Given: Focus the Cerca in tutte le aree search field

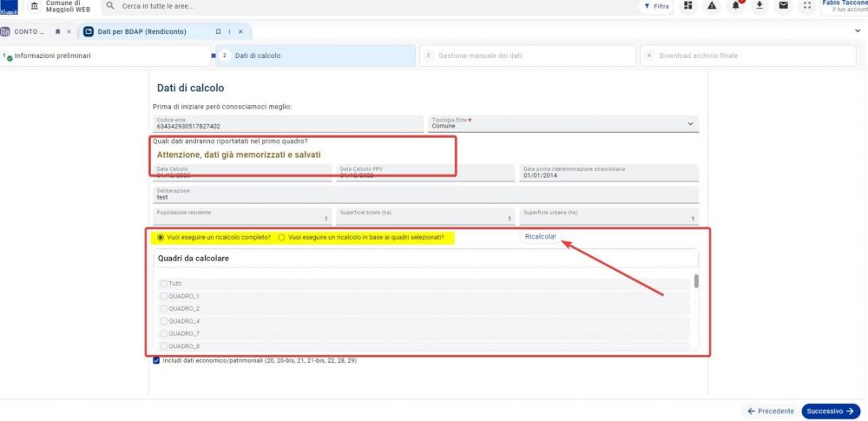Looking at the screenshot, I should click(x=365, y=6).
